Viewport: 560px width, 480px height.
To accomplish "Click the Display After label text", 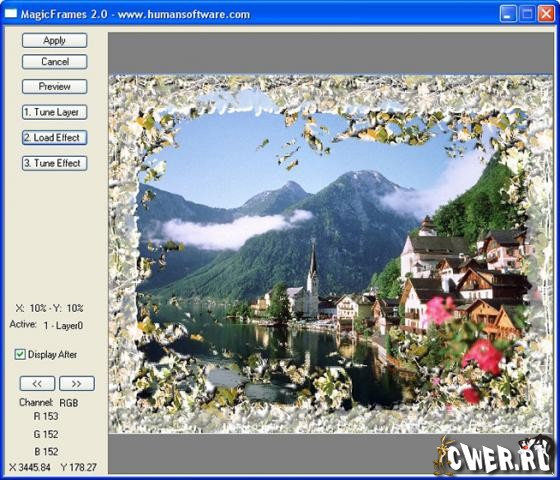I will click(52, 355).
